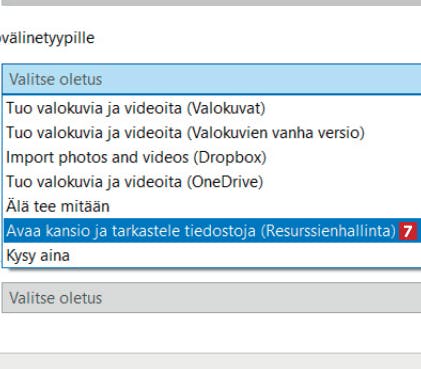Open the gray Valitse oletus dropdown below
421x369 pixels.
pyautogui.click(x=212, y=298)
